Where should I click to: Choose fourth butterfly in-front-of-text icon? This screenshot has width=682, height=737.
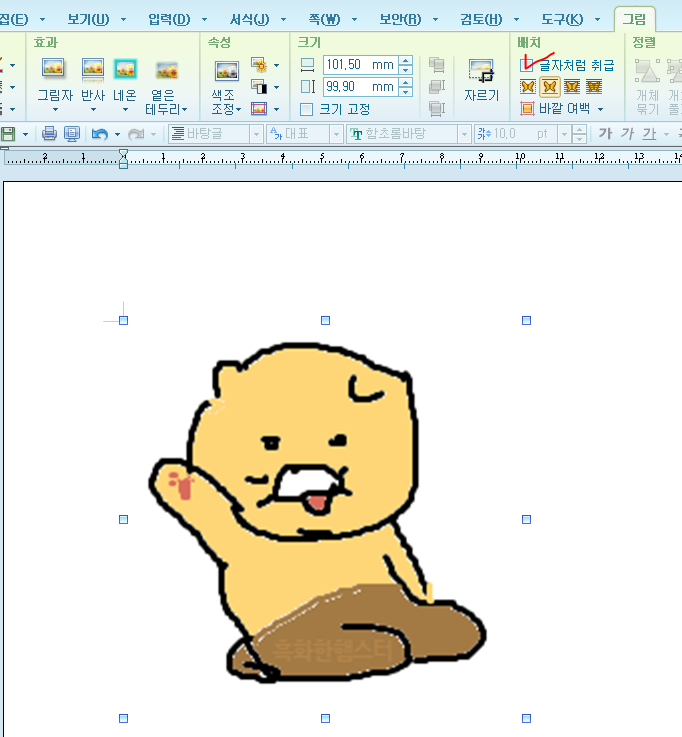click(594, 87)
